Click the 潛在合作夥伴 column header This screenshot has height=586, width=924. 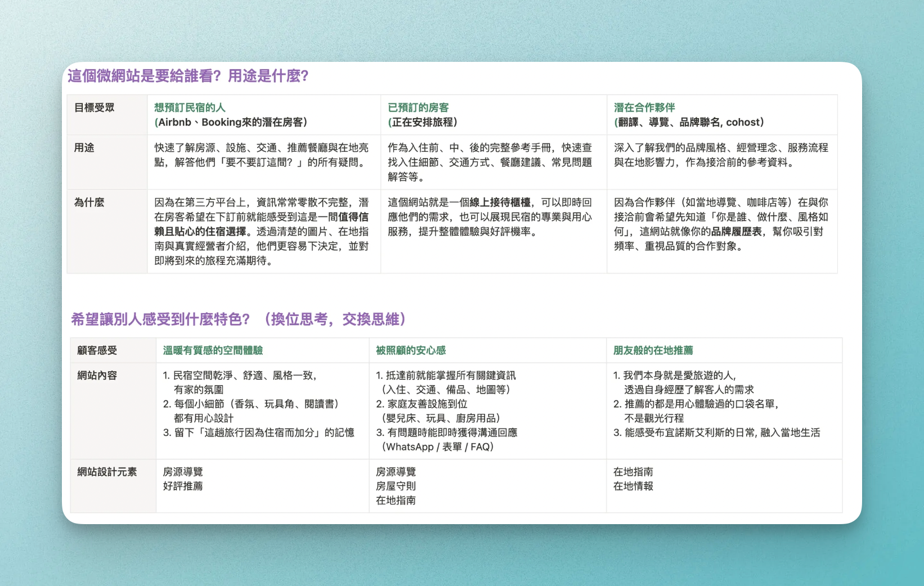tap(644, 107)
